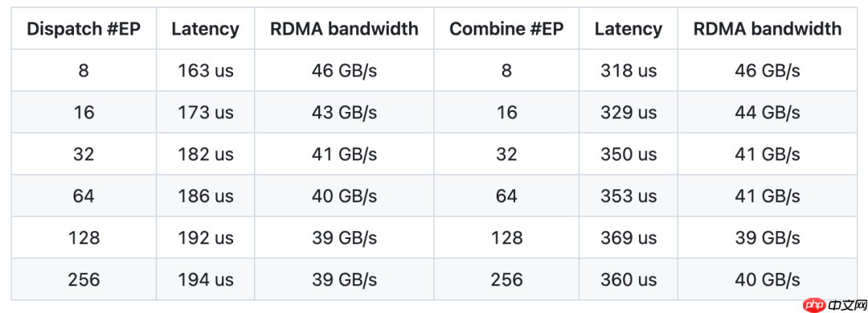Click the 192 us latency cell
Image resolution: width=868 pixels, height=313 pixels.
(206, 237)
